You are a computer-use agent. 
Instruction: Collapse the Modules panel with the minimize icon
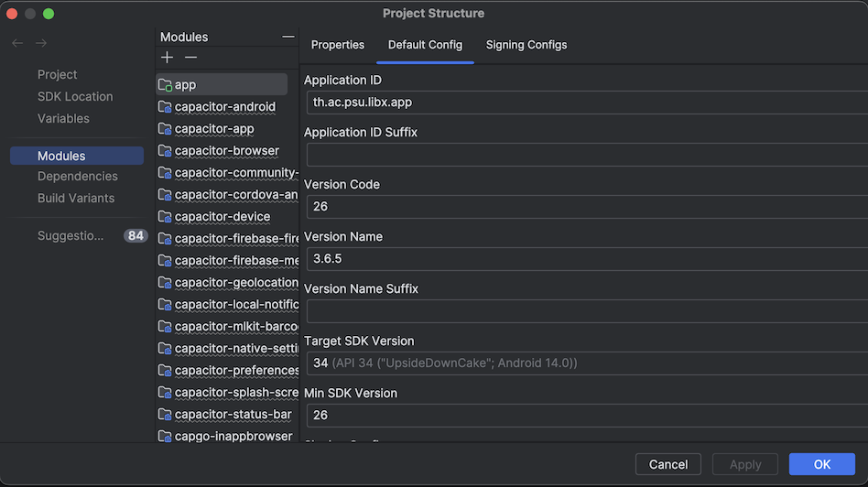[x=288, y=38]
